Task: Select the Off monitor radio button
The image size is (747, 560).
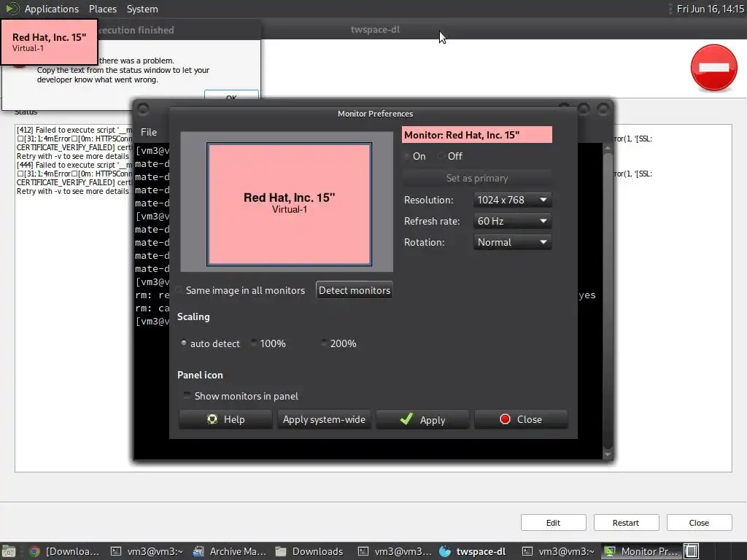Action: click(x=441, y=156)
